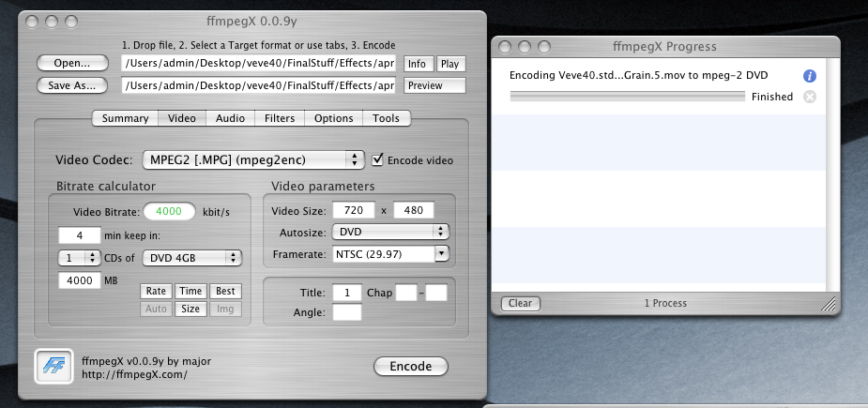This screenshot has width=868, height=408.
Task: Click the 'Encoding Veve40.std...Grain.5.mov' job text
Action: [x=639, y=75]
